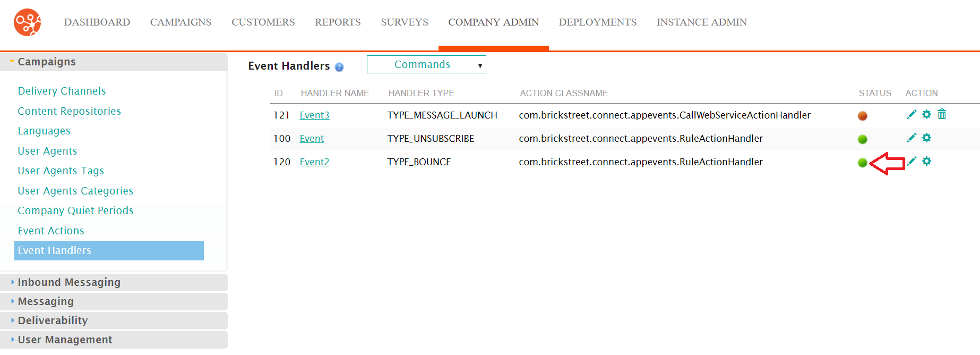Screen dimensions: 980x355
Task: Open the Event3 handler link
Action: click(314, 115)
